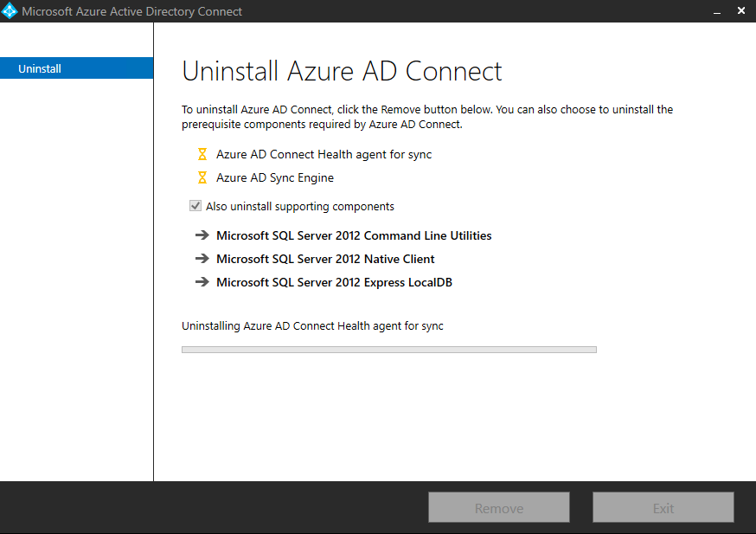Click Azure AD Sync Engine item text

pyautogui.click(x=275, y=178)
